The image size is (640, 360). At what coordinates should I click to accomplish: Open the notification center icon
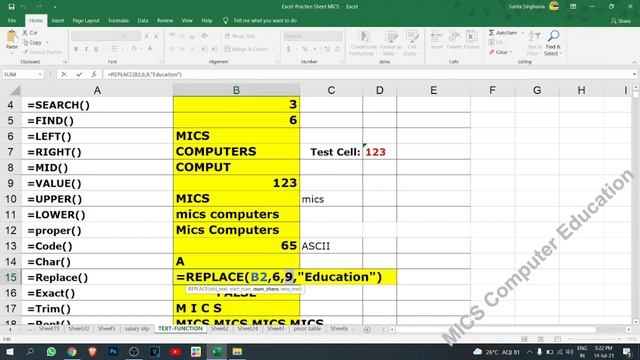(627, 351)
